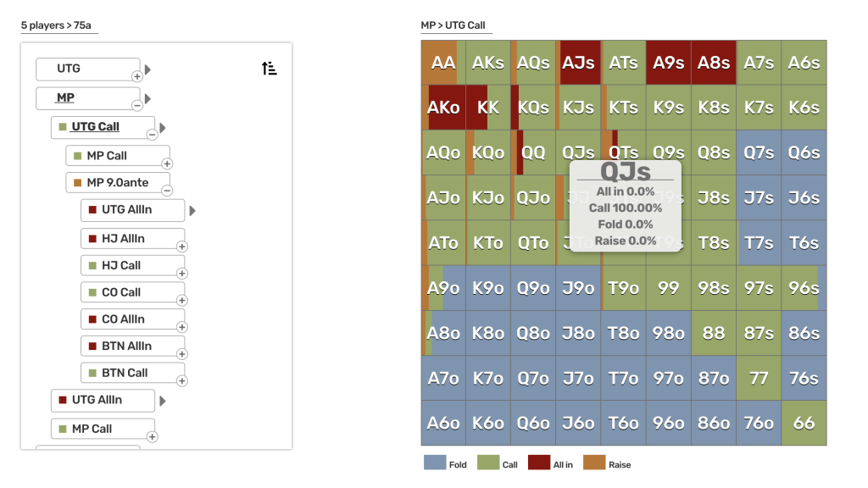Open the '5 players > 75a' breadcrumb

56,25
